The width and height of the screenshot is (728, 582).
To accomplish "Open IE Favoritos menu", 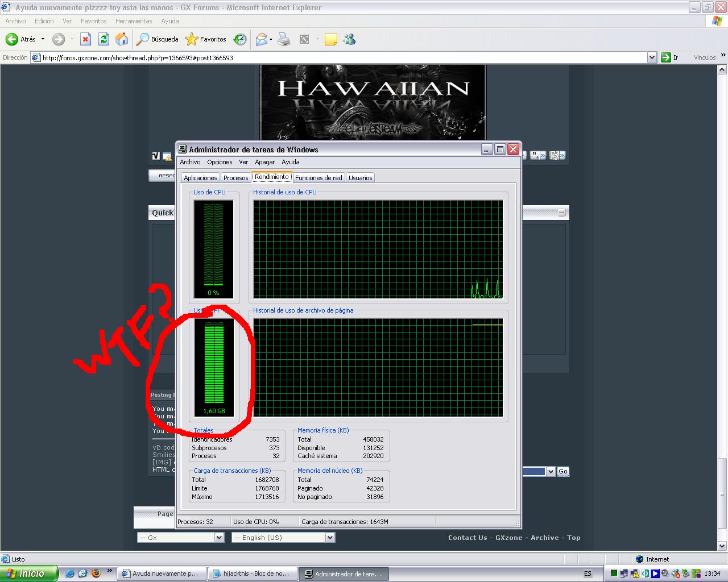I will 94,21.
